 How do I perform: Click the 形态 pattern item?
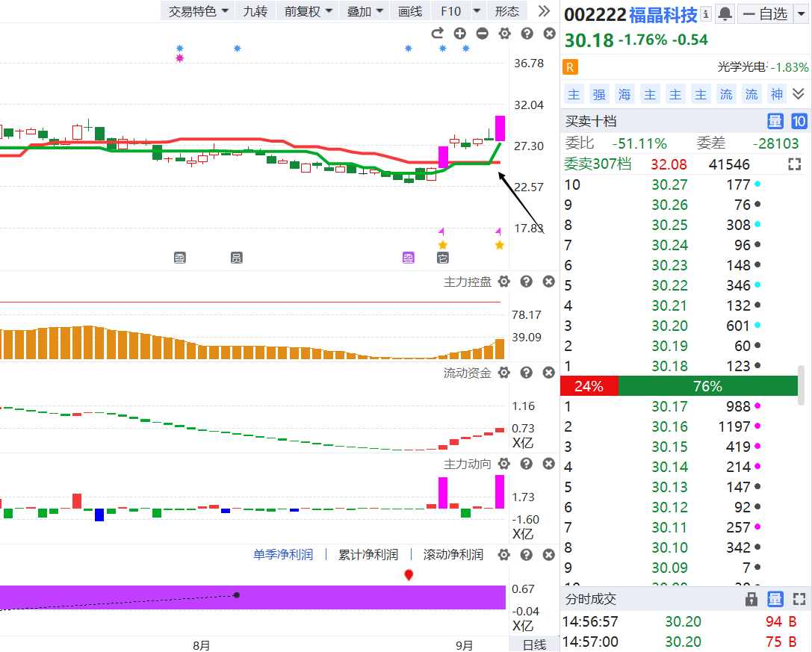click(507, 11)
